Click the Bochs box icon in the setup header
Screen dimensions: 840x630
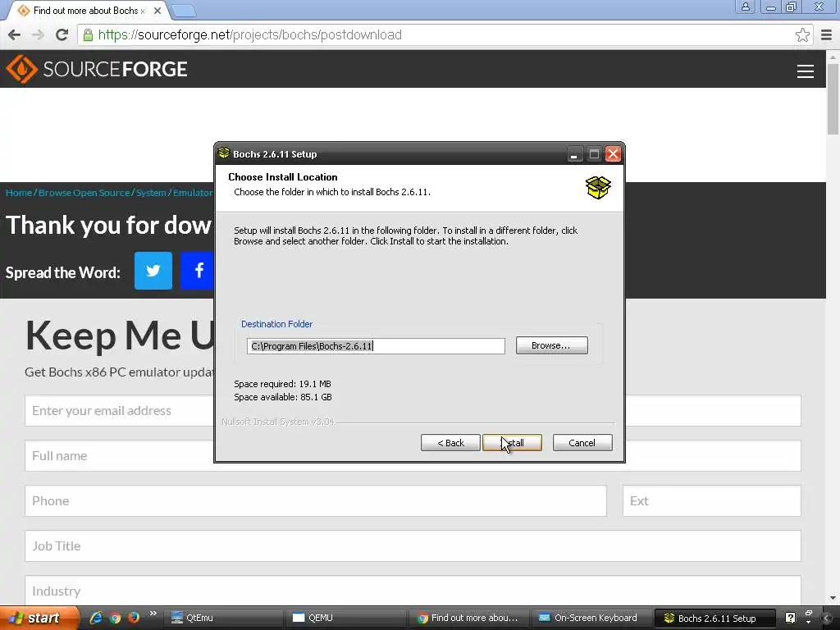[x=598, y=188]
